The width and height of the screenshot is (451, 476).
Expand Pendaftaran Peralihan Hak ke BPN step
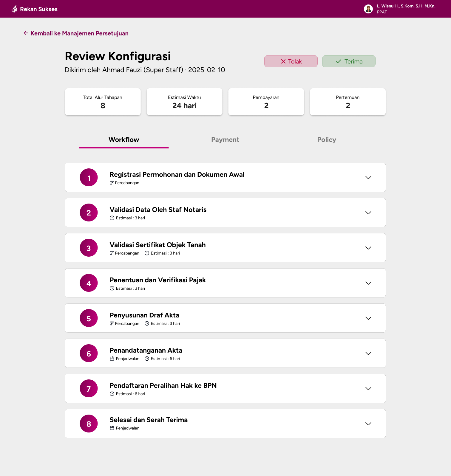pos(368,388)
